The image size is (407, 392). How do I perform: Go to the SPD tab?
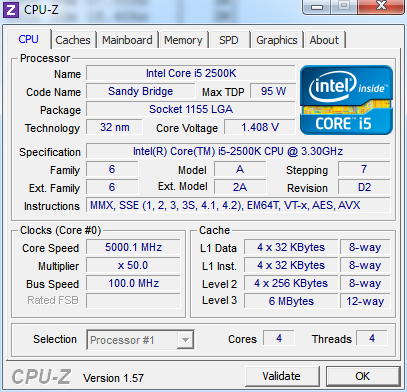pyautogui.click(x=229, y=40)
